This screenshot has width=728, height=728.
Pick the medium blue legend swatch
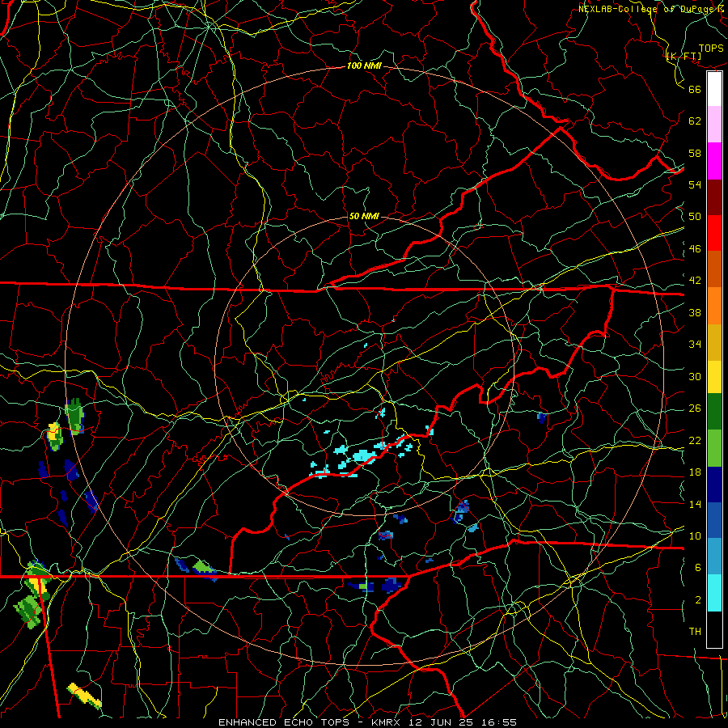pyautogui.click(x=714, y=520)
